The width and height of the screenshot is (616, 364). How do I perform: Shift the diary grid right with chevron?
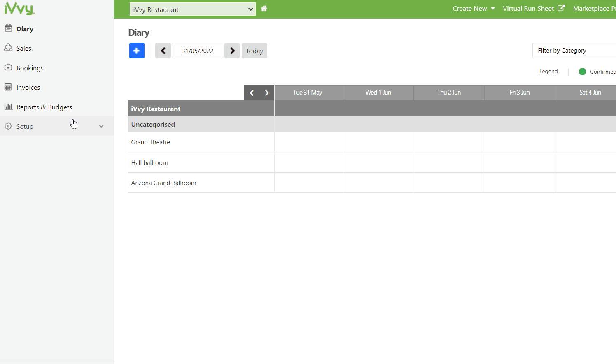point(267,93)
